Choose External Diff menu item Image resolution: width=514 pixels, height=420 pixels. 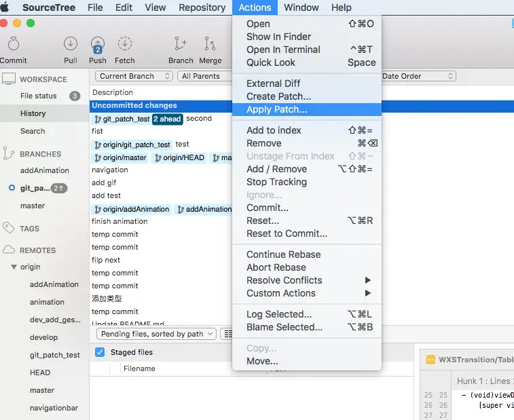click(307, 83)
